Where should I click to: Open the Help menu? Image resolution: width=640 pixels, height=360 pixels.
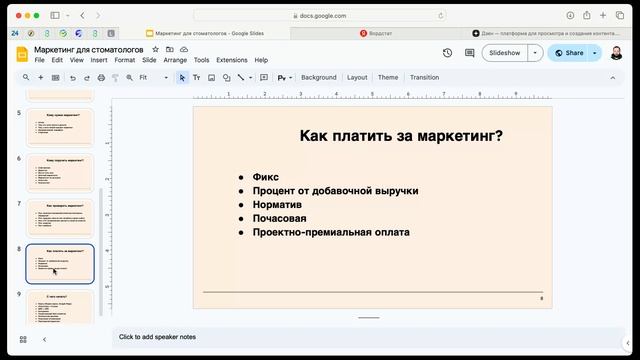[261, 60]
